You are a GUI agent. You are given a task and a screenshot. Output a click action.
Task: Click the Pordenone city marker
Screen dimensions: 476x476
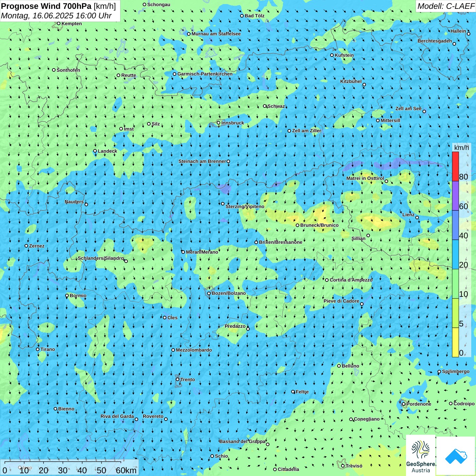(404, 404)
